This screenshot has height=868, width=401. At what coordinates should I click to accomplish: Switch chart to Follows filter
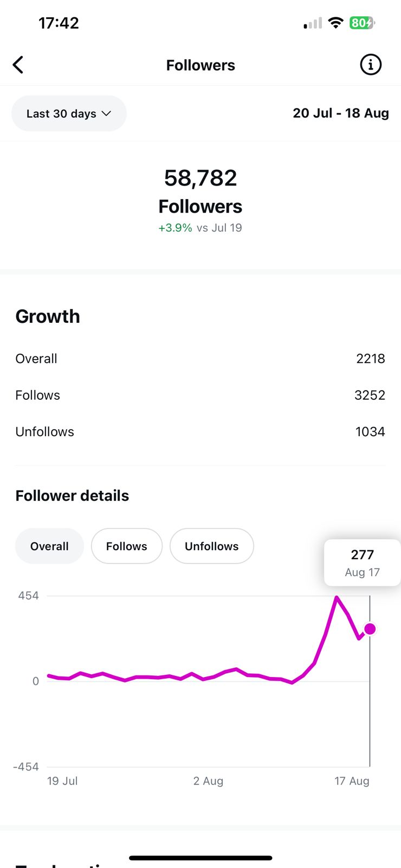[x=126, y=546]
